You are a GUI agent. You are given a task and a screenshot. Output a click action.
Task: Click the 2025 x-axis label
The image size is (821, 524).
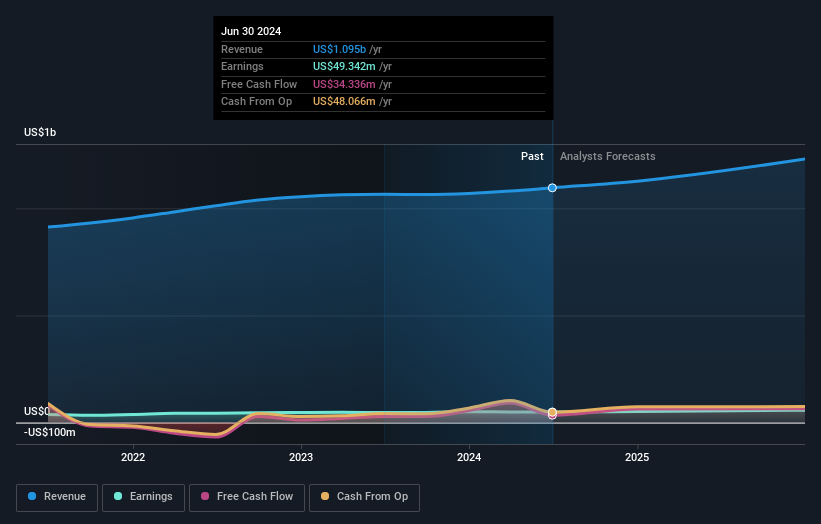(x=637, y=457)
